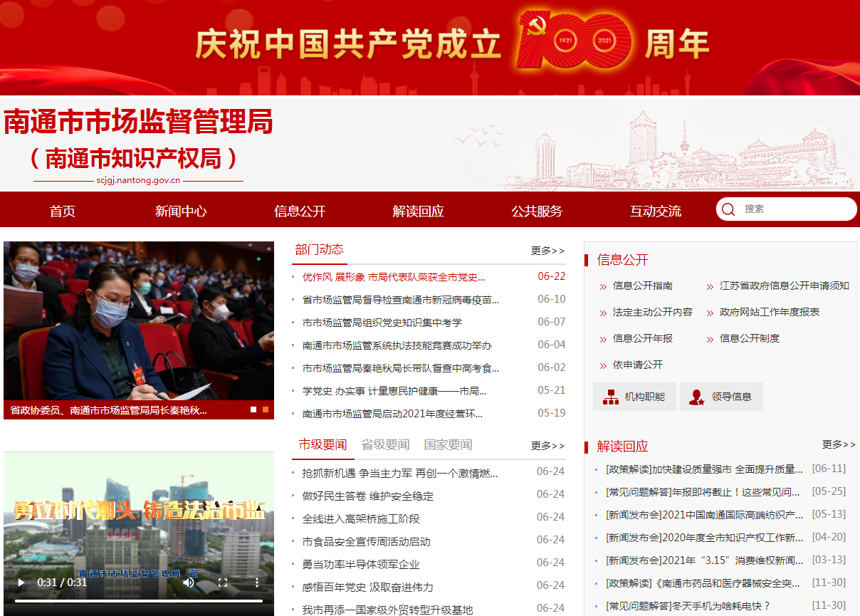Open article 学党史 办实事 计量惠民护健康

tap(394, 391)
